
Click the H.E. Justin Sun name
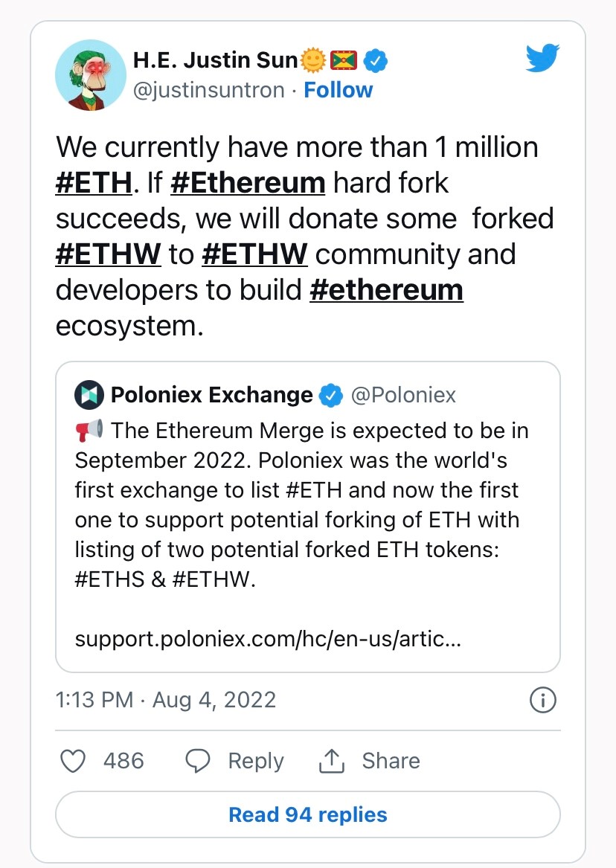[215, 60]
